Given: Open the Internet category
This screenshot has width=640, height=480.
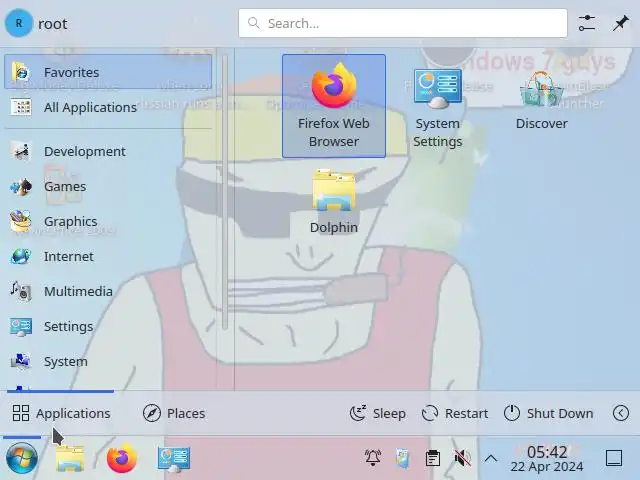Looking at the screenshot, I should [108, 256].
